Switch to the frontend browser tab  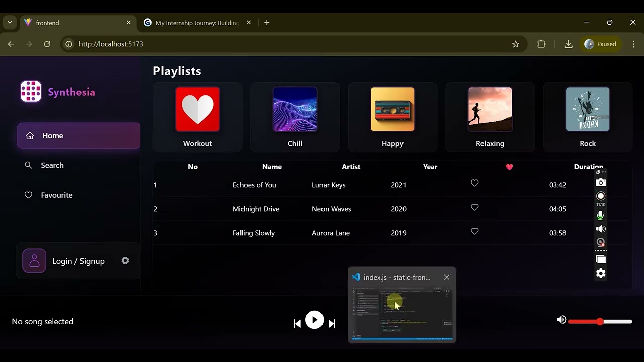[x=77, y=23]
